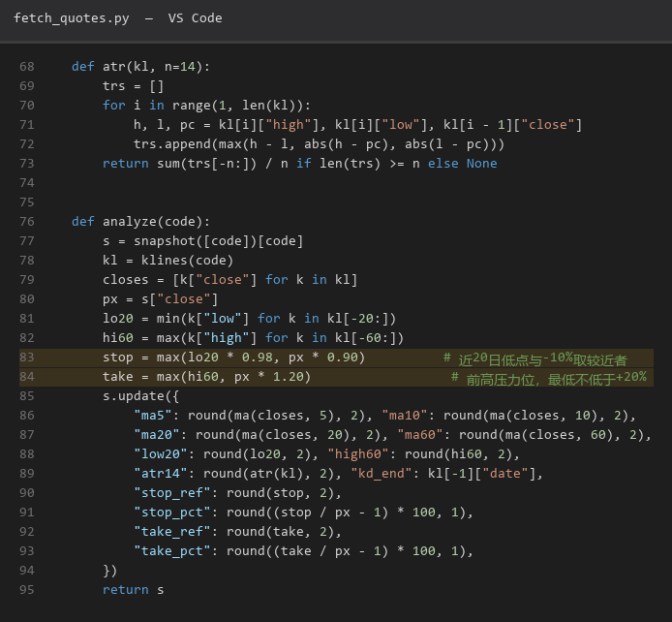Screen dimensions: 672x622
Task: Click the 's.update({' line
Action: tap(141, 395)
